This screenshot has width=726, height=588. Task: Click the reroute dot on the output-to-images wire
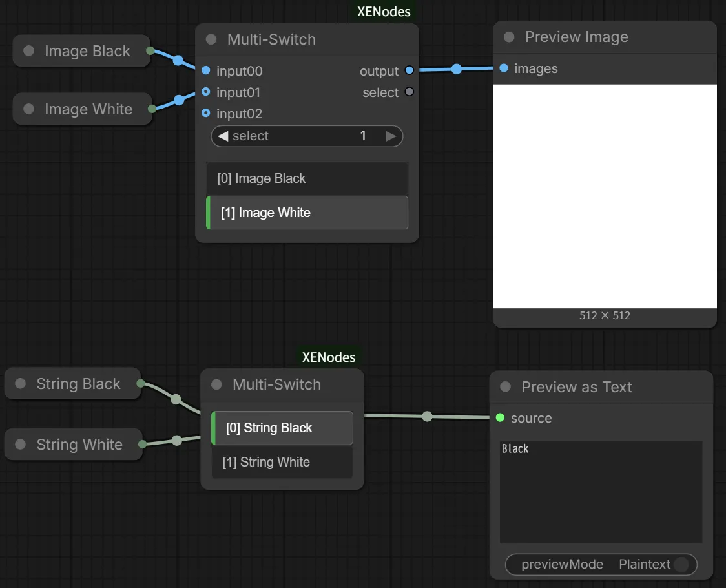click(457, 69)
